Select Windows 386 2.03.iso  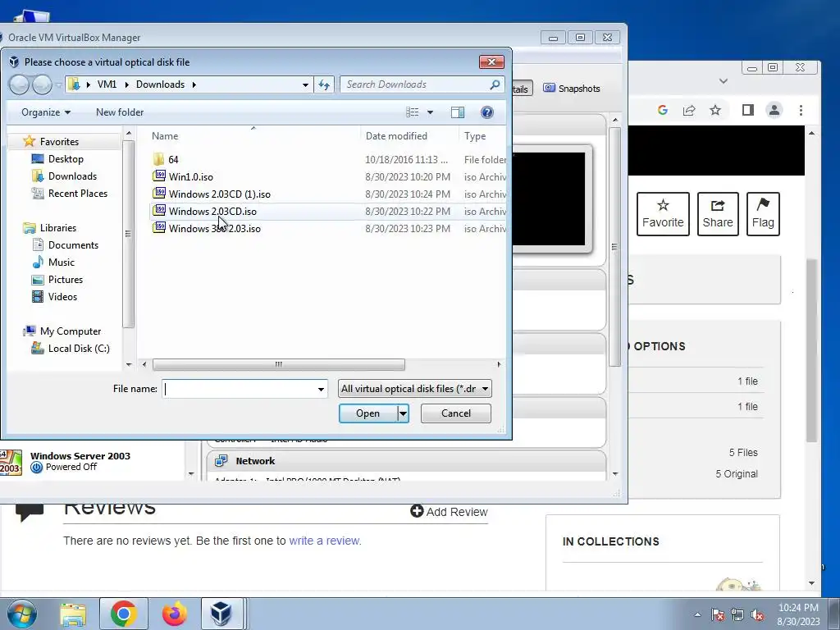214,228
